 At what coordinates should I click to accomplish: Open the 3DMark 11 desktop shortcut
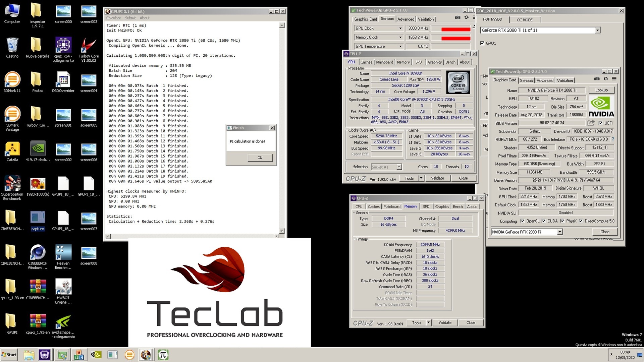pos(12,82)
